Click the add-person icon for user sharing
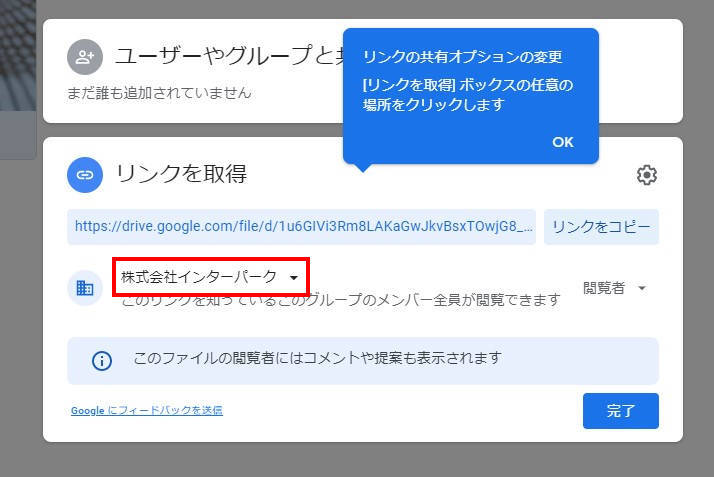This screenshot has width=714, height=477. point(85,57)
